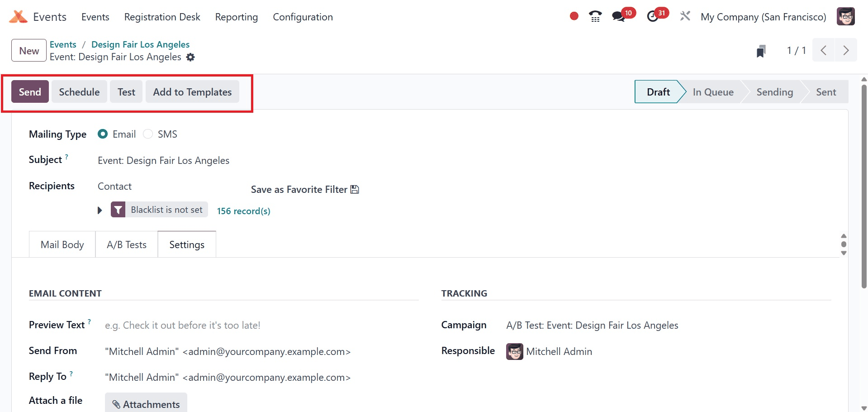Click the purple filter funnel icon
Screen dimensions: 868x412
pos(118,210)
